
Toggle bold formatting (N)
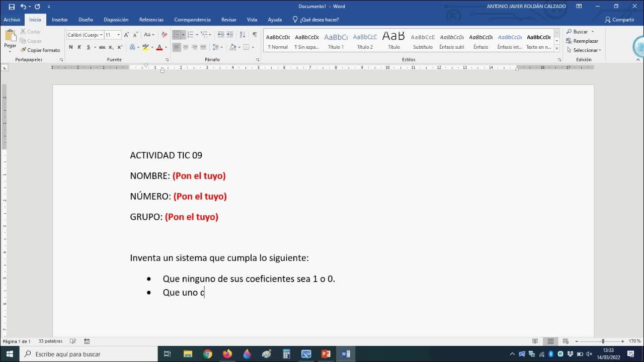[x=70, y=47]
